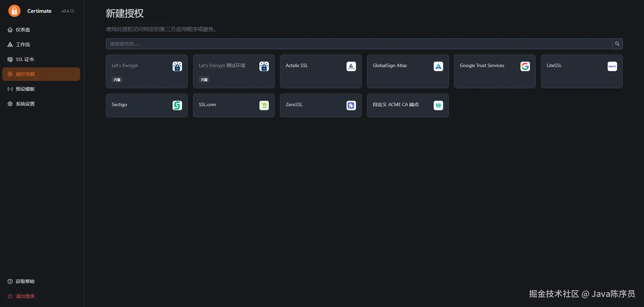The height and width of the screenshot is (307, 644).
Task: Click the SSL certificate sidebar icon
Action: [x=10, y=59]
